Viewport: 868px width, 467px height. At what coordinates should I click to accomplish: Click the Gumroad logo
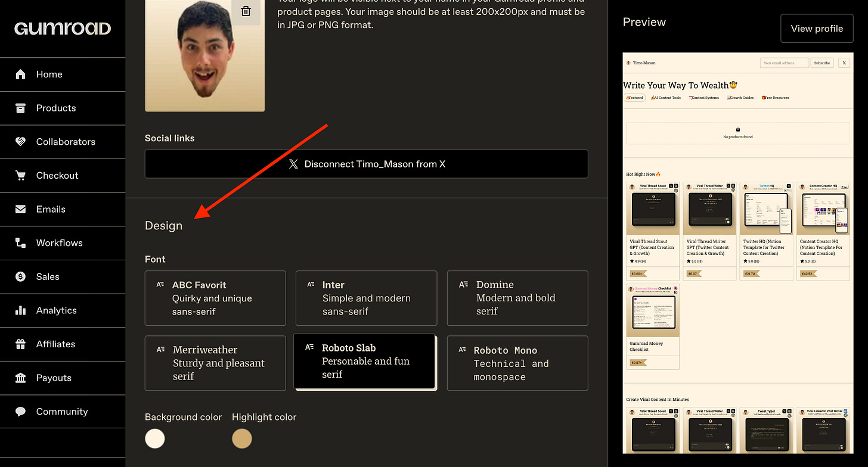coord(63,28)
